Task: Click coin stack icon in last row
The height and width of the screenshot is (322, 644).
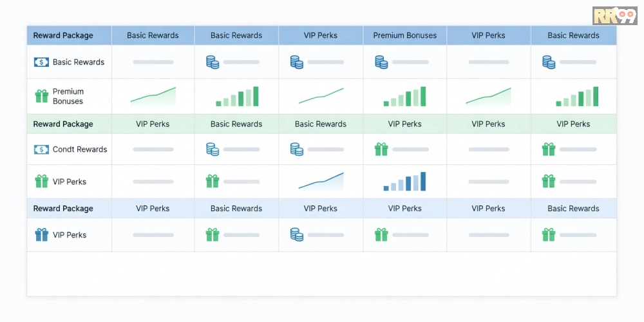Action: click(296, 235)
